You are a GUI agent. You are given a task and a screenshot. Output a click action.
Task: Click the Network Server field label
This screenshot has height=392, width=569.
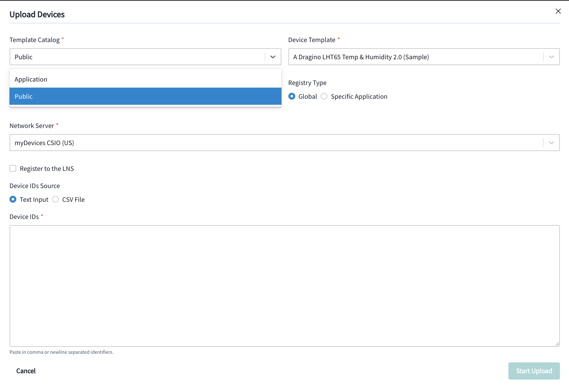[x=32, y=126]
